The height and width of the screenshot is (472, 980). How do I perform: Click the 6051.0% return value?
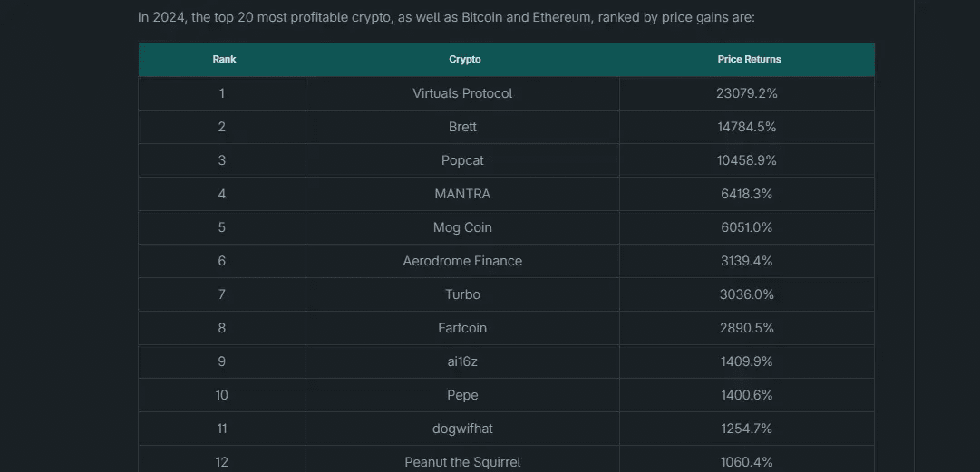(747, 228)
